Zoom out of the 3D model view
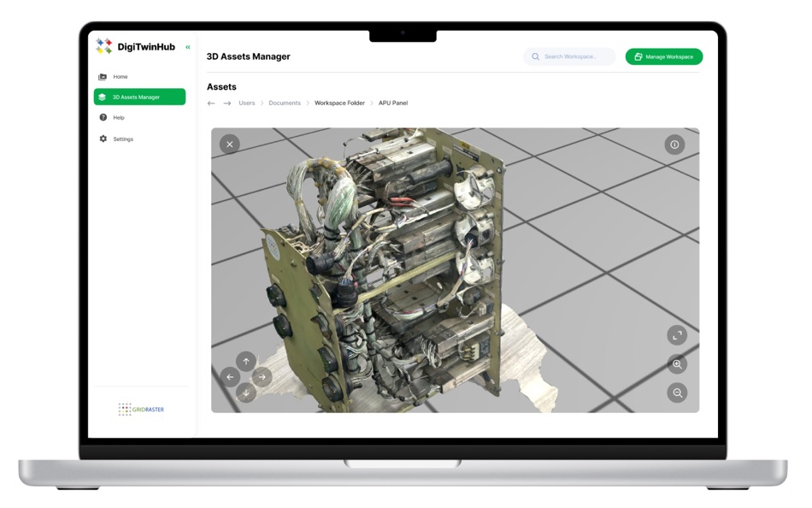This screenshot has height=508, width=812. click(x=676, y=393)
